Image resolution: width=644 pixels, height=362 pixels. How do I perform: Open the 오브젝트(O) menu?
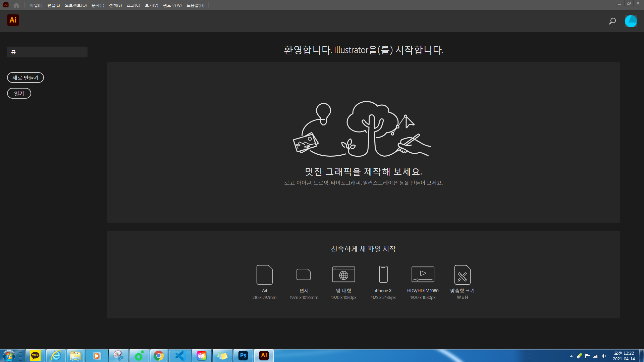(x=76, y=5)
